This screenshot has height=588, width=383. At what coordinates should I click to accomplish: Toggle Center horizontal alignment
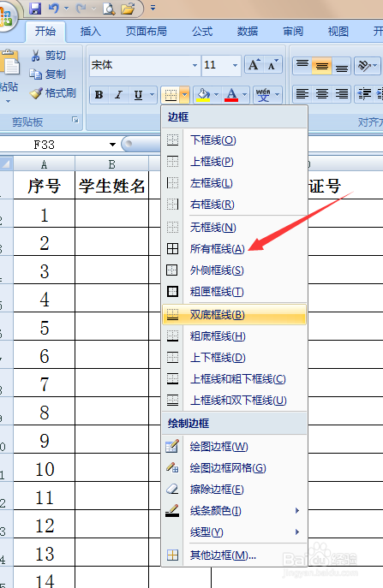(x=322, y=94)
